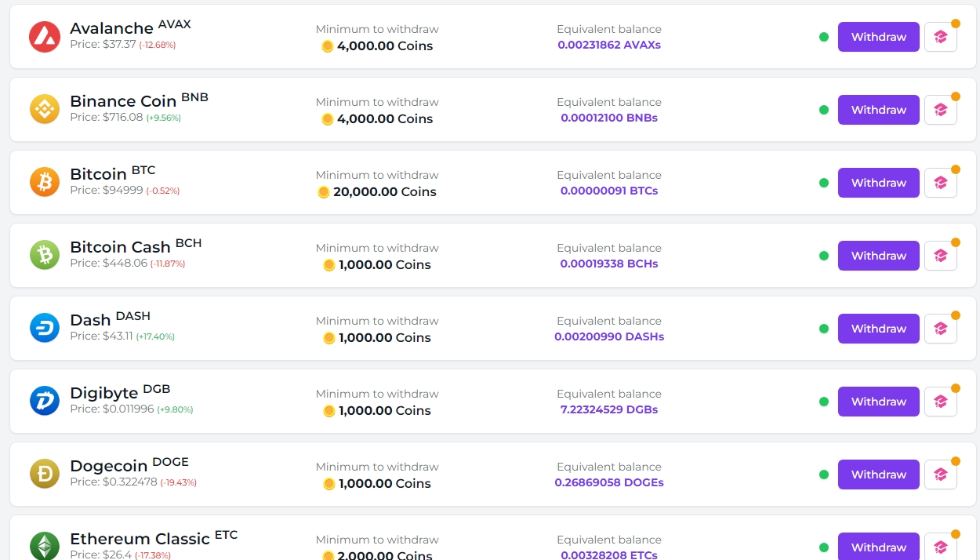Click the Ethereum Classic logo icon
980x560 pixels.
(45, 546)
